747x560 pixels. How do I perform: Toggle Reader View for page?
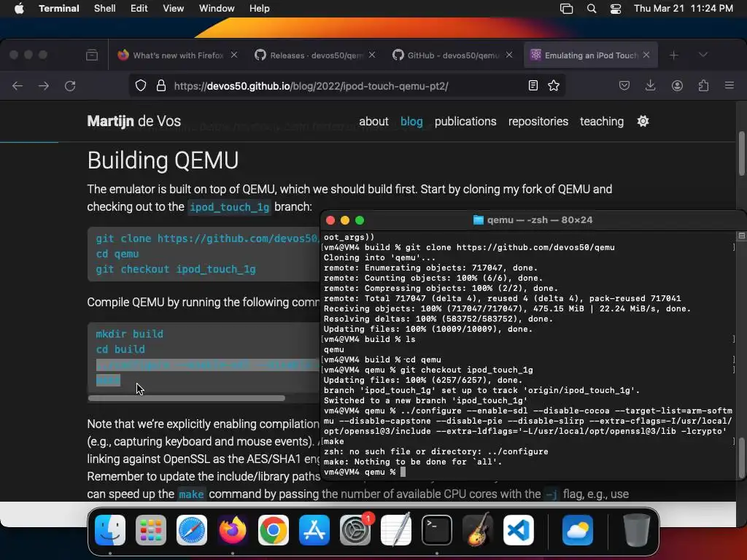click(x=533, y=86)
